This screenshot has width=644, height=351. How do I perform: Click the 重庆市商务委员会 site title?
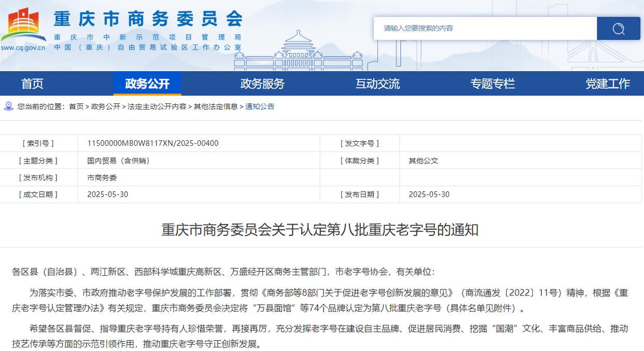point(148,18)
